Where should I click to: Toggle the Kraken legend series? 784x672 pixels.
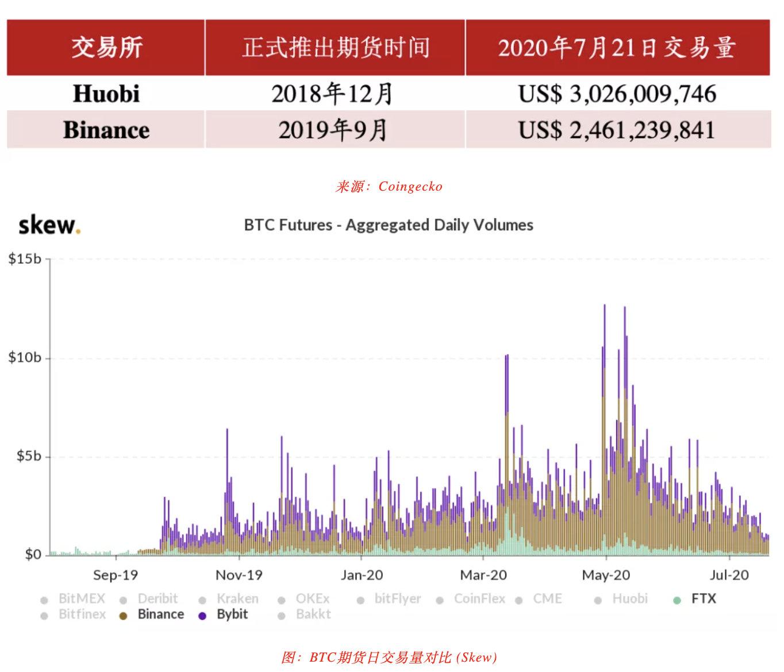pyautogui.click(x=229, y=599)
